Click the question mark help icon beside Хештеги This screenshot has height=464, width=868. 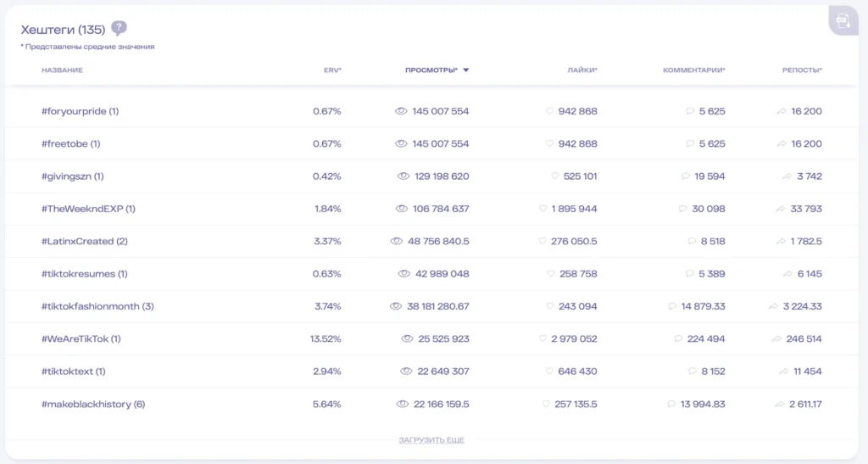point(119,28)
